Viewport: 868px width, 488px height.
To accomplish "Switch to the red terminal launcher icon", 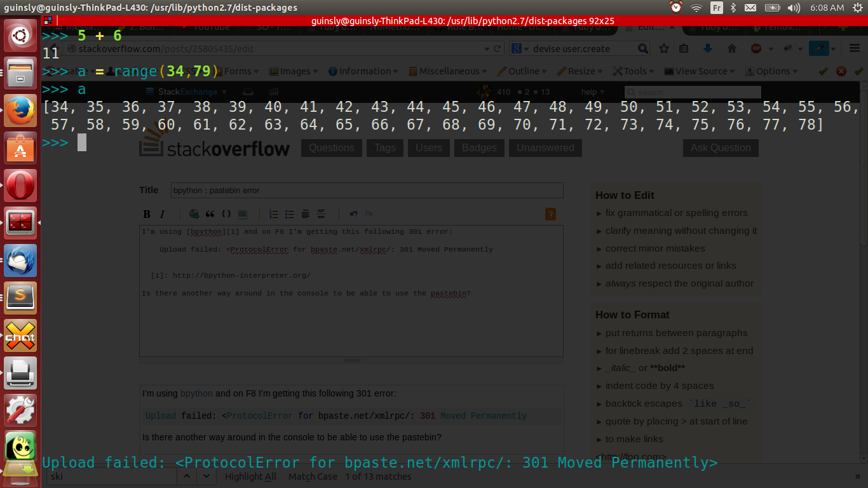I will click(x=20, y=223).
